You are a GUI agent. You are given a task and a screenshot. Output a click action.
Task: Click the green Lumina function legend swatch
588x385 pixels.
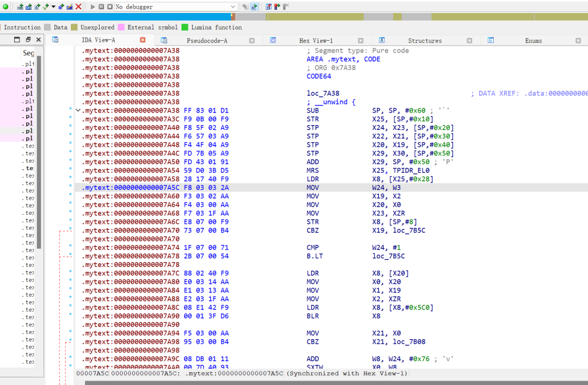[x=185, y=27]
